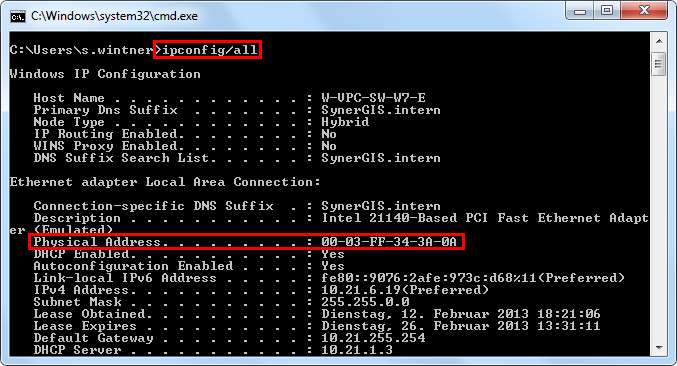Click the default gateway 10.21.255.254
The width and height of the screenshot is (677, 366).
coord(373,338)
